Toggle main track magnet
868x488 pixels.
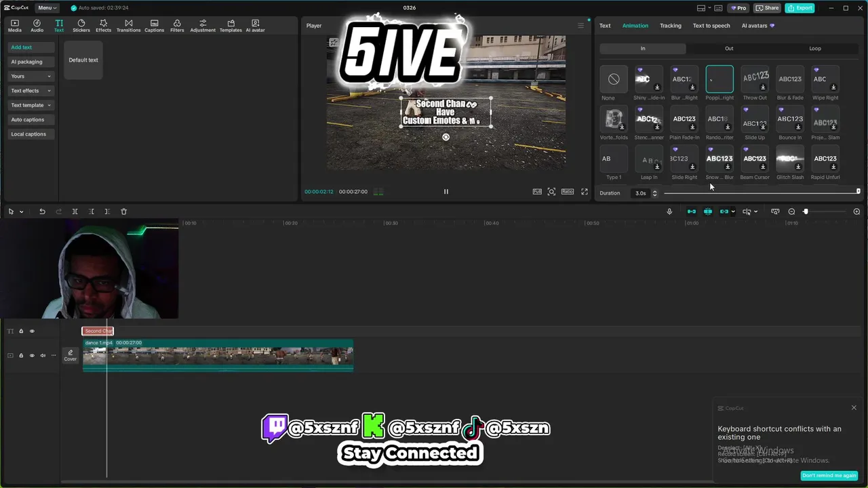point(692,211)
